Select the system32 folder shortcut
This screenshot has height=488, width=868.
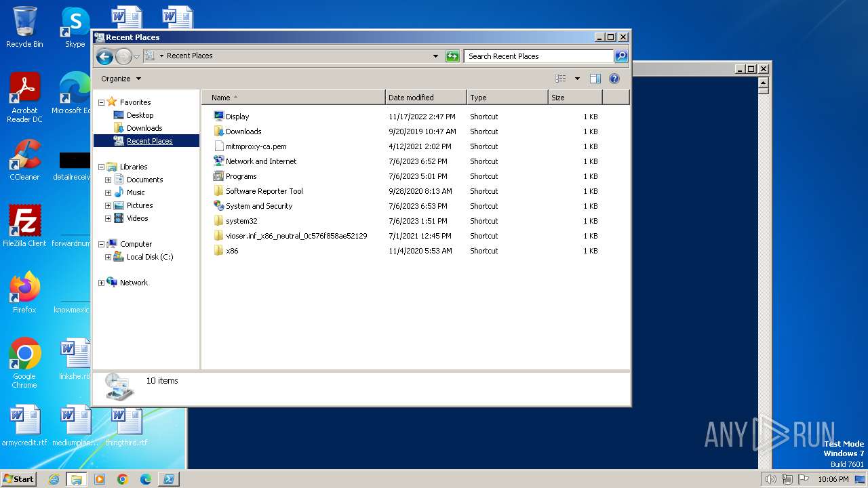(241, 221)
